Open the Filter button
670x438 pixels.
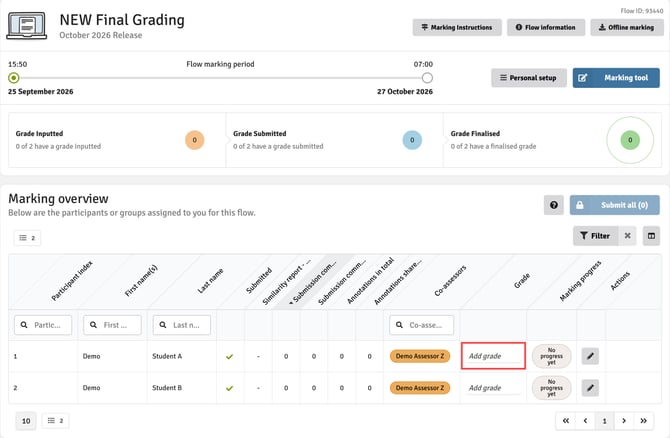click(x=595, y=236)
